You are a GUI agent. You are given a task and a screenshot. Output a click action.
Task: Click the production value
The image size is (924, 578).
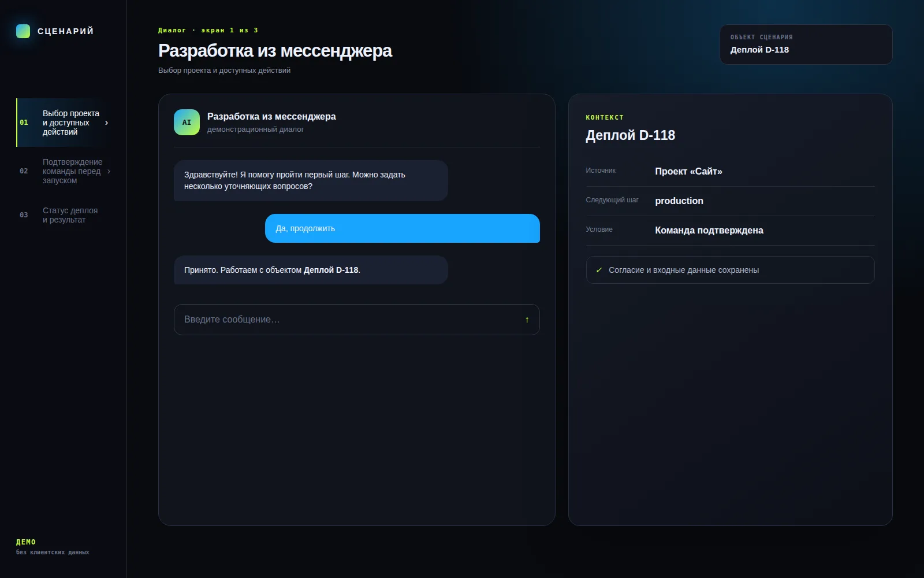coord(679,201)
